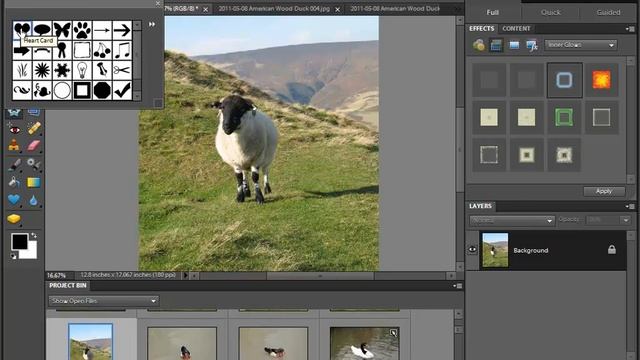Screen dimensions: 640x360
Task: Choose the solid block arrow shape
Action: [22, 51]
